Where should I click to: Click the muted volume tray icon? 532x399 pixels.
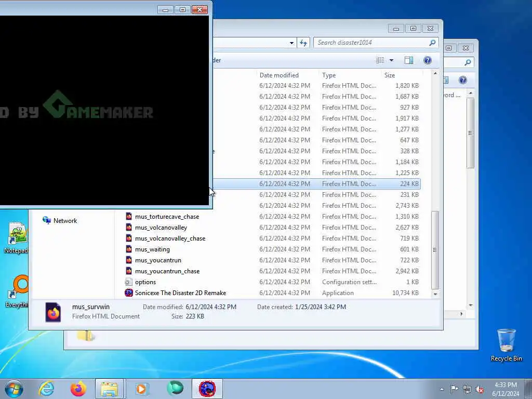(480, 389)
